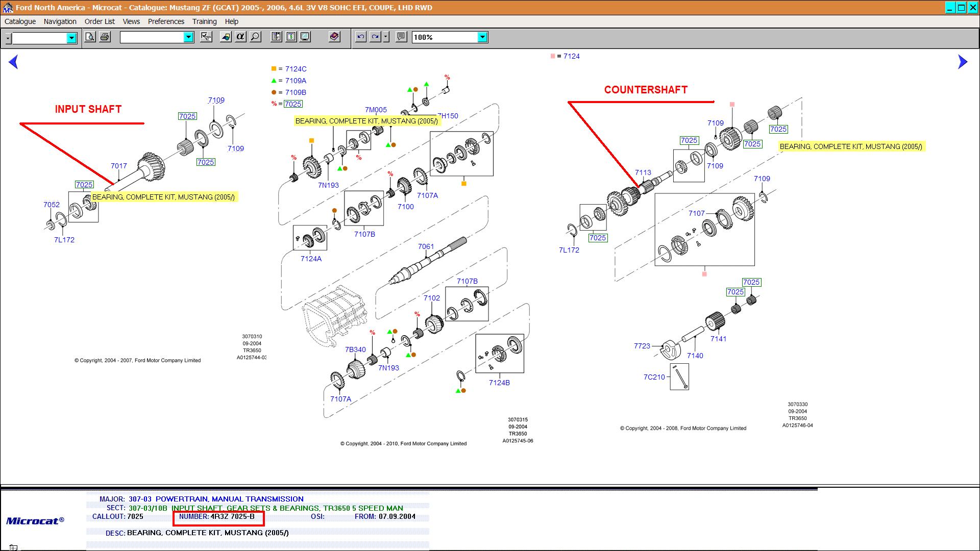This screenshot has width=980, height=551.
Task: Open the Preferences menu
Action: [x=166, y=21]
